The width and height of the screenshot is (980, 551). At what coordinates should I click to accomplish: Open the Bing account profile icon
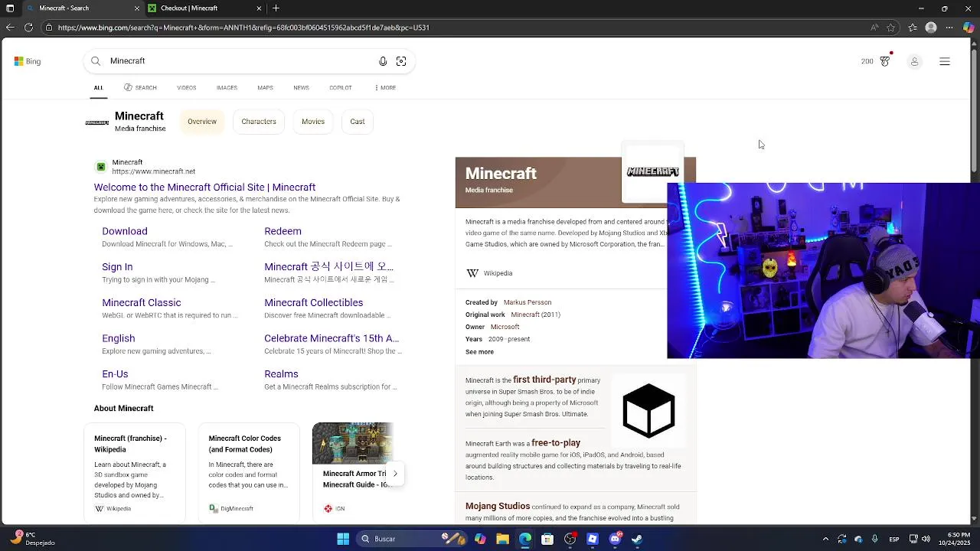(914, 61)
